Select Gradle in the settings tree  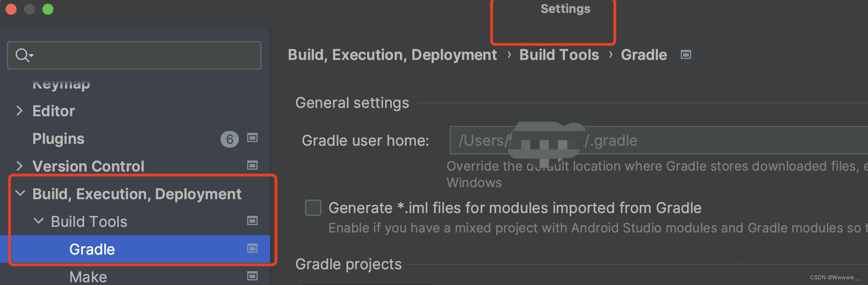point(92,249)
